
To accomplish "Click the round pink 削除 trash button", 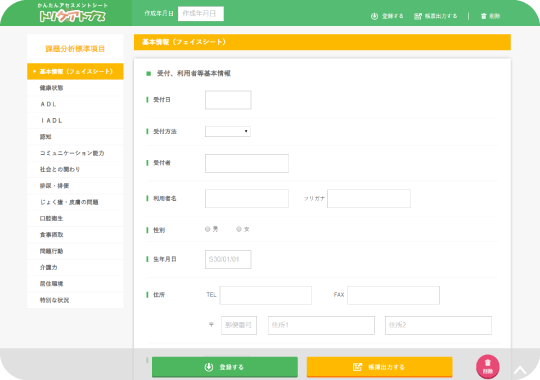I will 488,367.
